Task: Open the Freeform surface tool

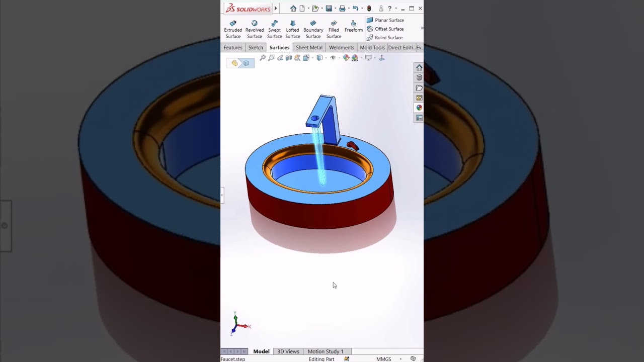Action: click(354, 26)
